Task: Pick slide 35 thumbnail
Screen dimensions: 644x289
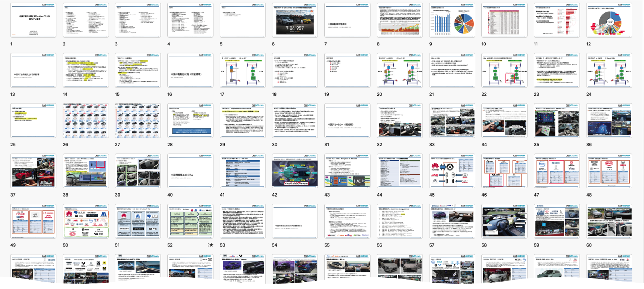Action: [x=557, y=121]
